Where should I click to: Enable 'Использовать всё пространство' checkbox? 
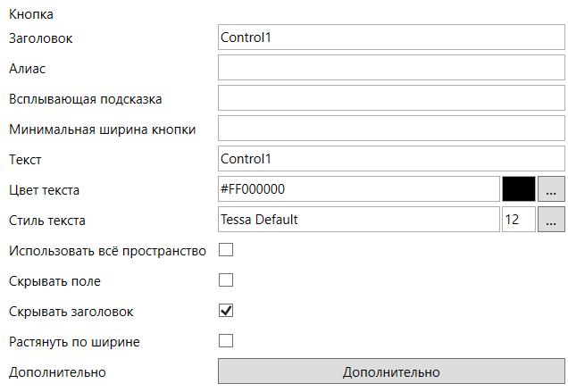coord(226,250)
